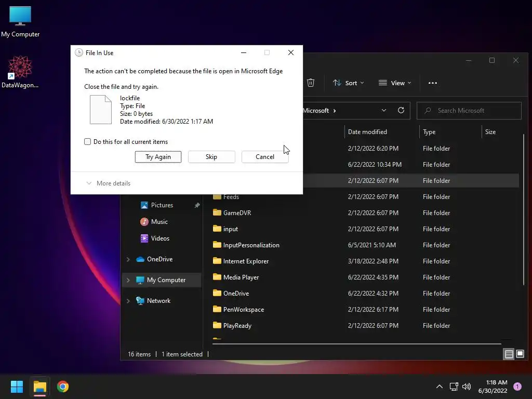Sort by Size column header
The height and width of the screenshot is (399, 532).
coord(490,132)
